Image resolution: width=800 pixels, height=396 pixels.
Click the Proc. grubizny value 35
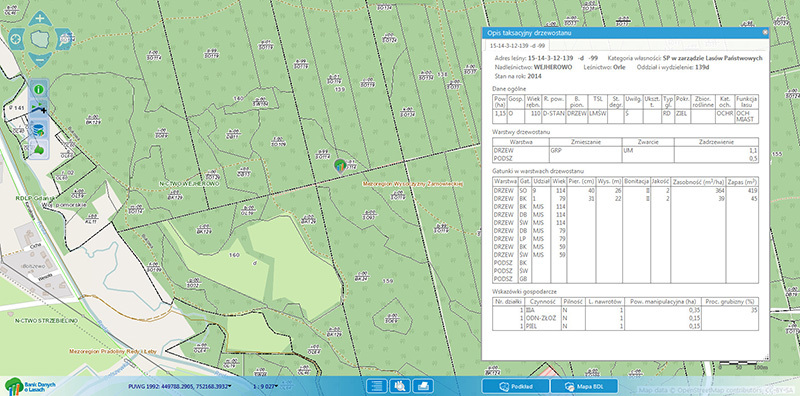point(754,310)
